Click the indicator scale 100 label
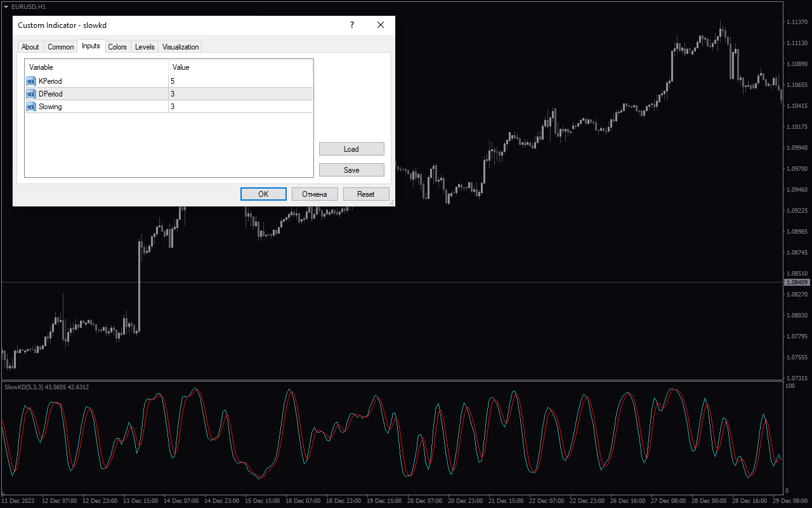Viewport: 812px width, 508px height. pyautogui.click(x=790, y=385)
